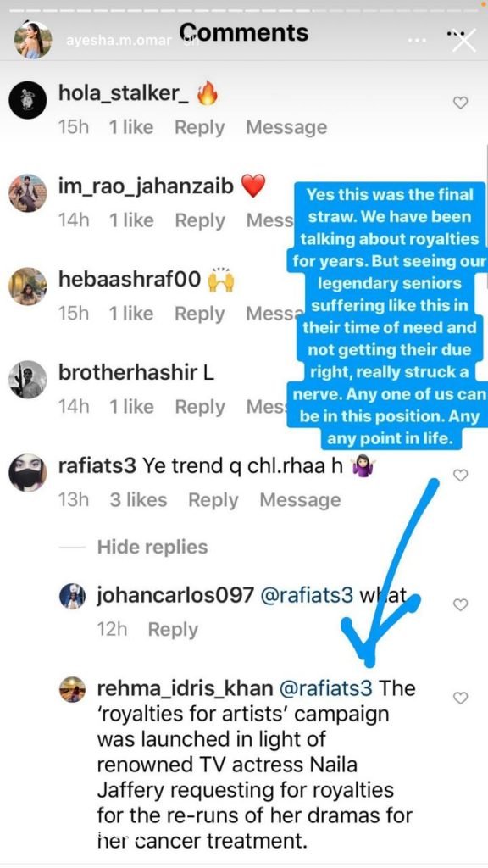The image size is (488, 868).
Task: Close the story with the X icon
Action: tap(463, 41)
